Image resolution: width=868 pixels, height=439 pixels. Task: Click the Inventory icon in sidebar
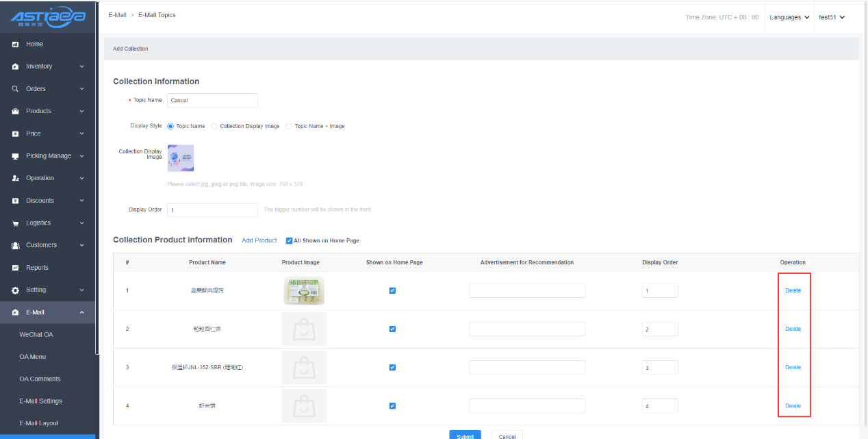pyautogui.click(x=15, y=67)
